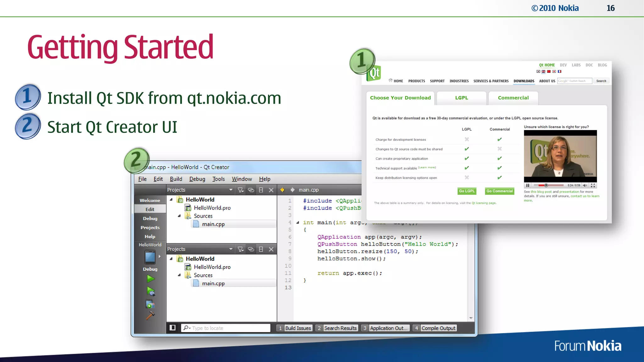Go back with the yellow arrow
The image size is (644, 362).
tap(282, 190)
